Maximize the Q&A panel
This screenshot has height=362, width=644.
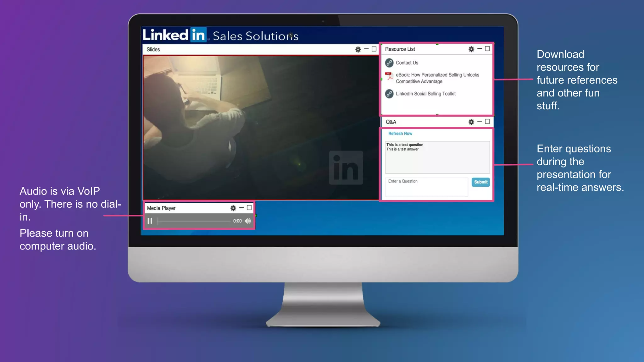[487, 122]
